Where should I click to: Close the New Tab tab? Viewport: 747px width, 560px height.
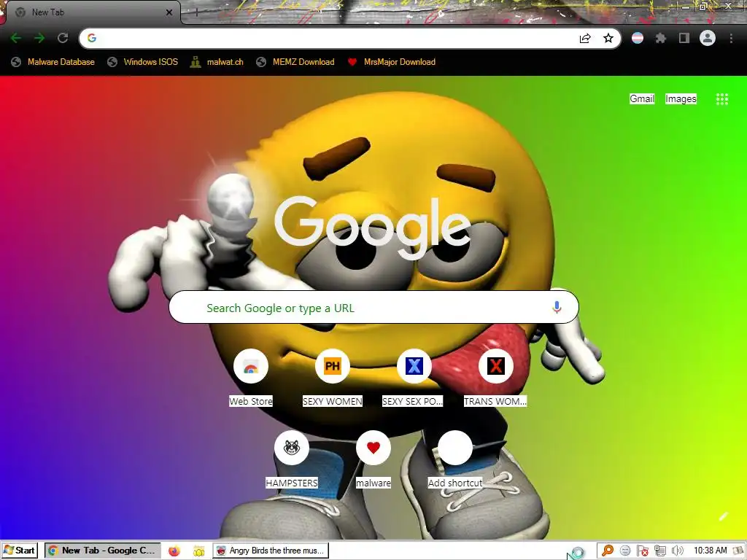pyautogui.click(x=169, y=12)
